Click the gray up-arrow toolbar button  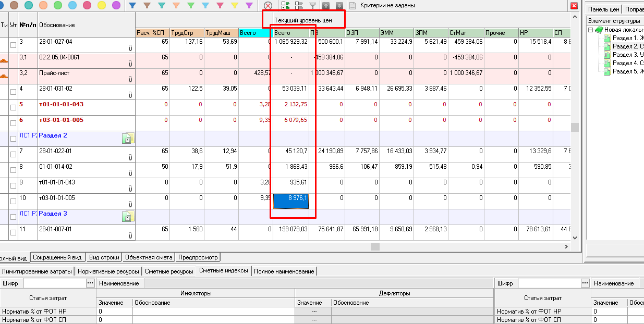pyautogui.click(x=326, y=6)
